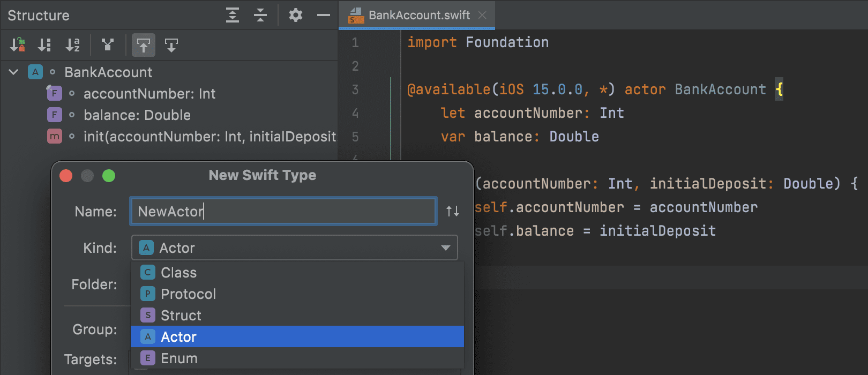868x375 pixels.
Task: Open Structure panel gear settings
Action: click(x=295, y=15)
